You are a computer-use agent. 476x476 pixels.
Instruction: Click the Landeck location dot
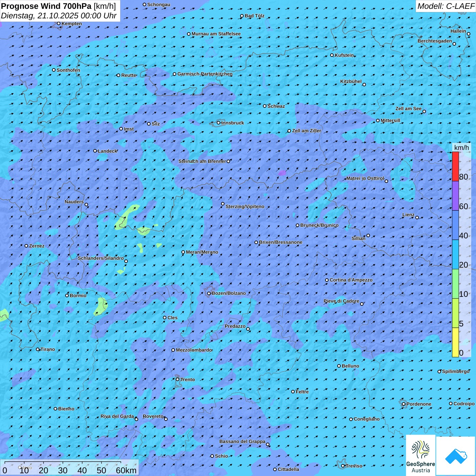point(95,151)
